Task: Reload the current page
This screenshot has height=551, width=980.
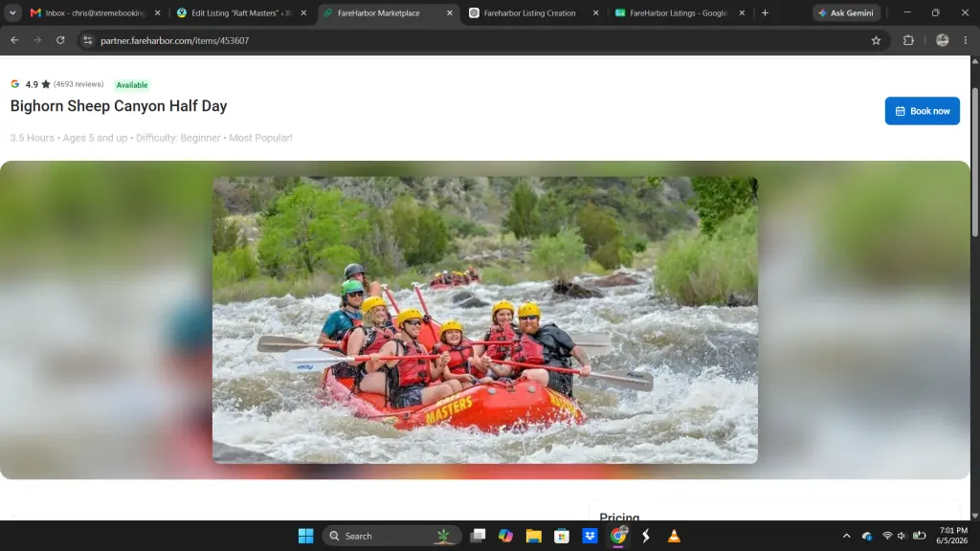Action: click(60, 40)
